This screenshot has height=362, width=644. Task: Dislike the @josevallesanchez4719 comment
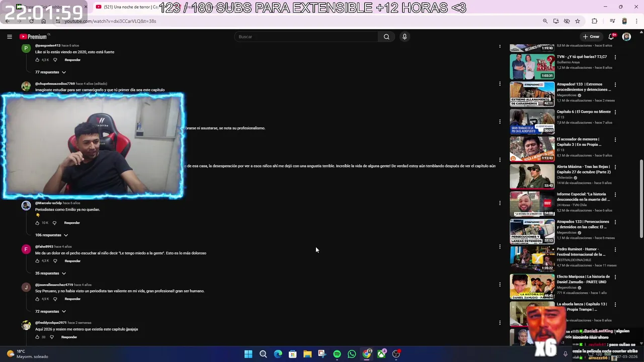(55, 299)
